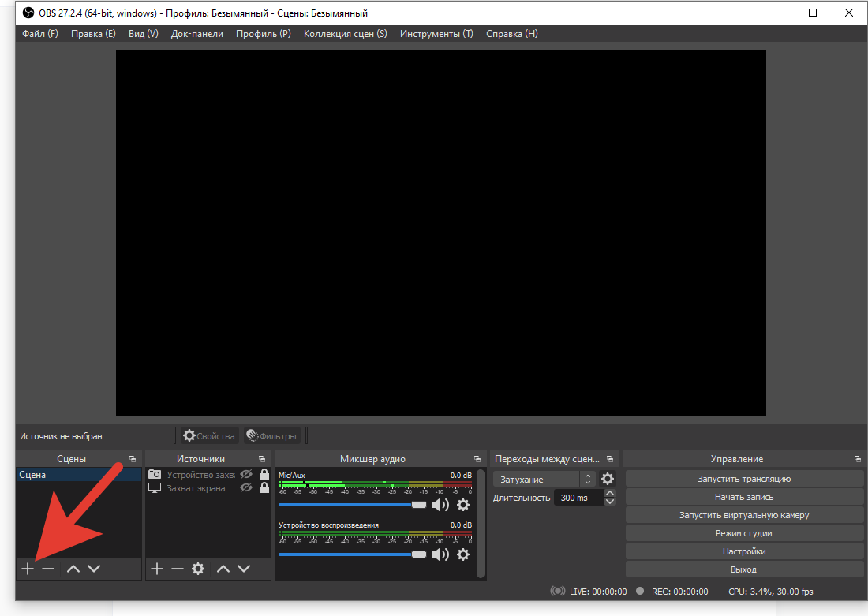
Task: Toggle visibility of Захват экрана source
Action: 246,488
